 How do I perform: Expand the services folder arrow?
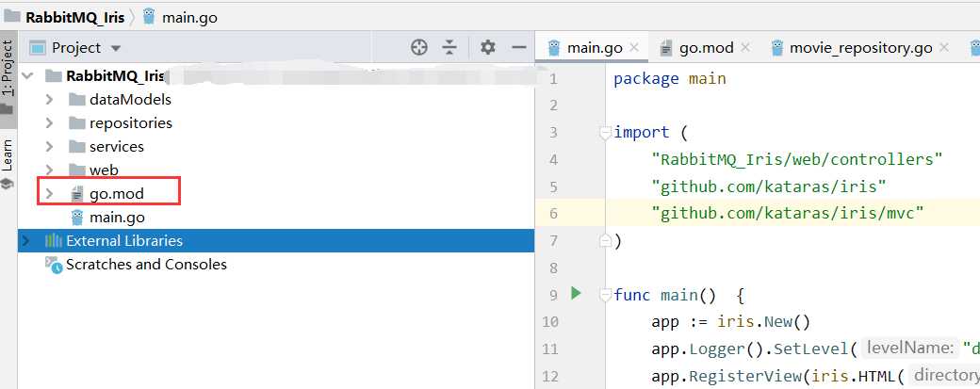(49, 146)
